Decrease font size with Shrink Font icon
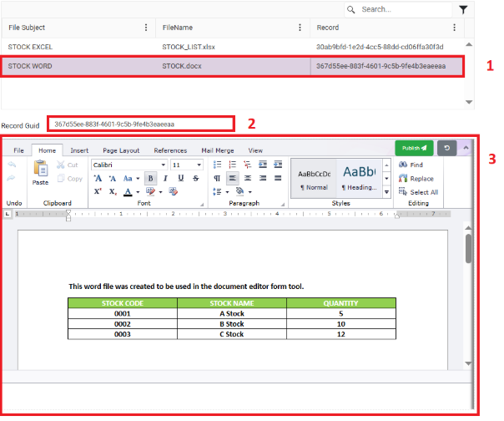Viewport: 504px width, 421px height. click(112, 178)
